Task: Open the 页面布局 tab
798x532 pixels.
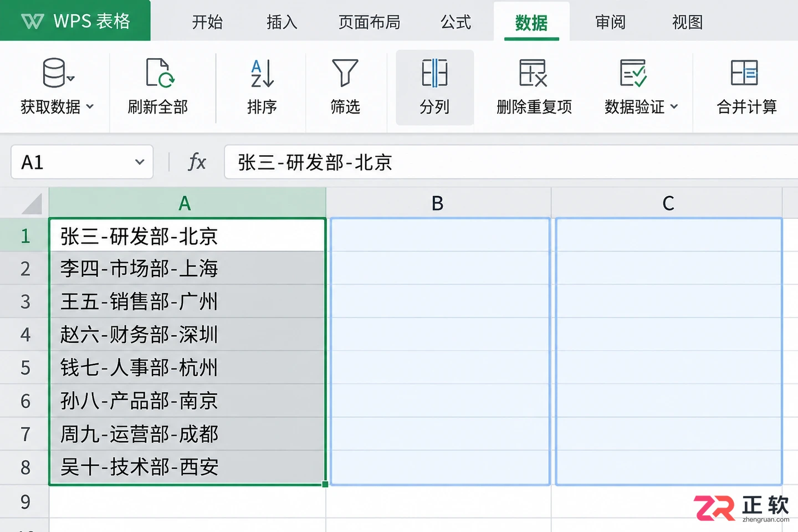Action: (x=370, y=22)
